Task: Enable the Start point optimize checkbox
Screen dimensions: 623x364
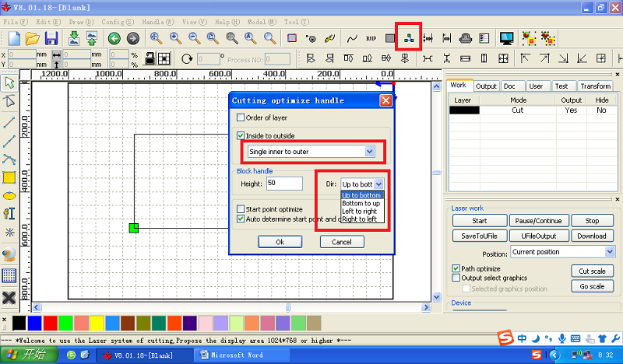Action: coord(241,208)
